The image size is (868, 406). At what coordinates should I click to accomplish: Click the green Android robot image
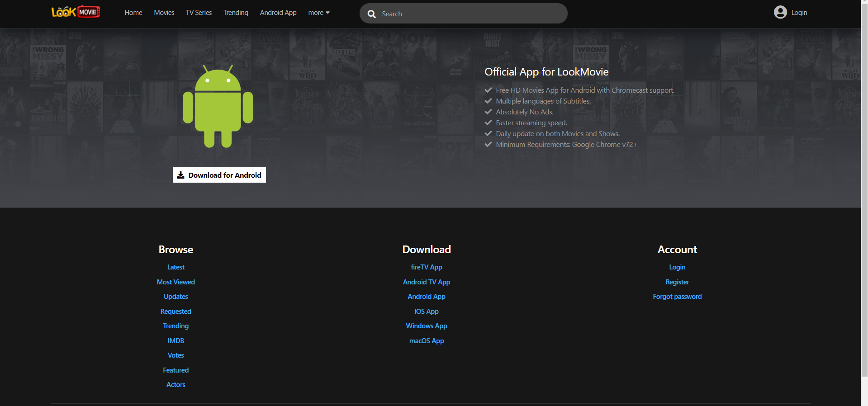click(x=218, y=106)
